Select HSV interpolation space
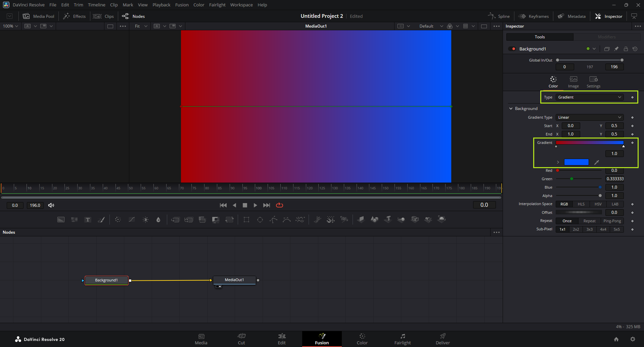Image resolution: width=644 pixels, height=347 pixels. (598, 204)
